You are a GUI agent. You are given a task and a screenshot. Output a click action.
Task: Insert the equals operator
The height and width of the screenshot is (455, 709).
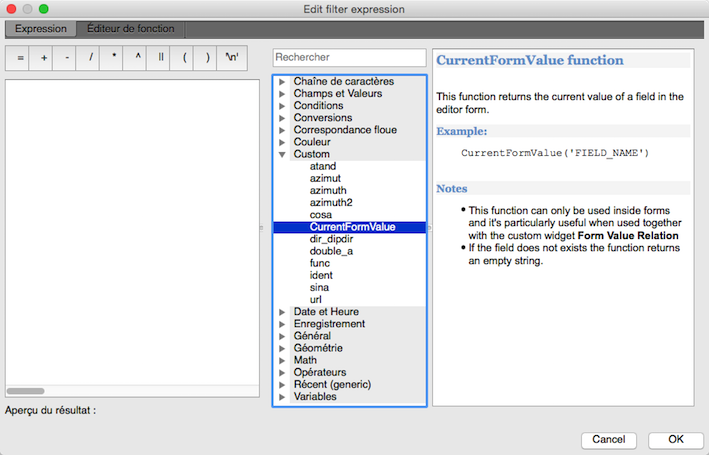tap(21, 58)
